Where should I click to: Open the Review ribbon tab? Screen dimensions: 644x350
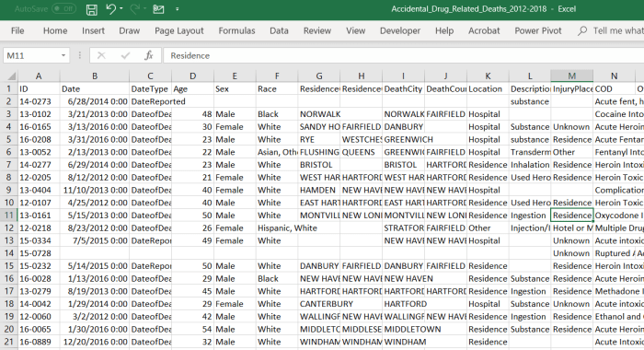tap(317, 30)
